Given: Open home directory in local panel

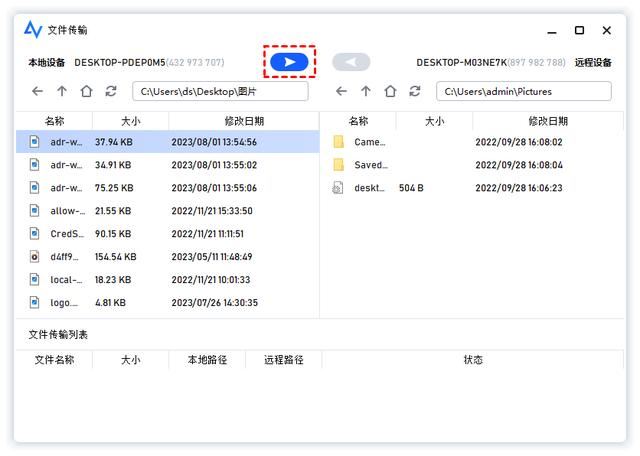Looking at the screenshot, I should pos(86,91).
